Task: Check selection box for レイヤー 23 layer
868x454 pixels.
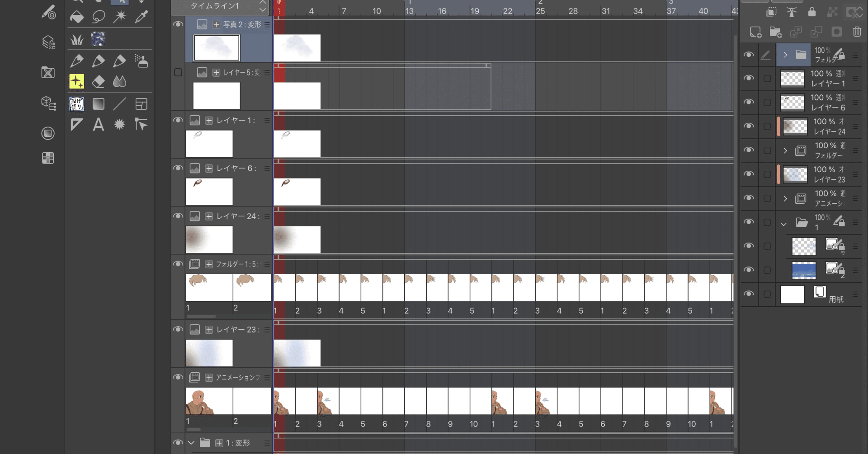Action: [767, 174]
